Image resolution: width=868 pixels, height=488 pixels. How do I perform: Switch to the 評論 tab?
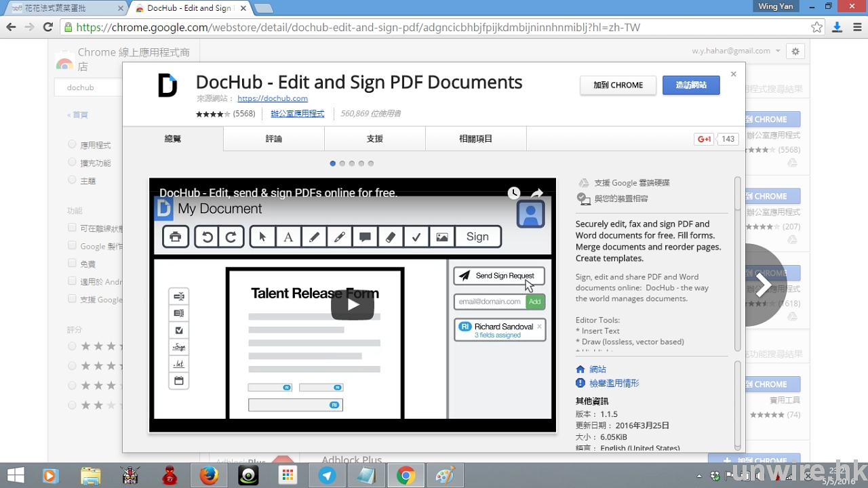click(x=273, y=139)
